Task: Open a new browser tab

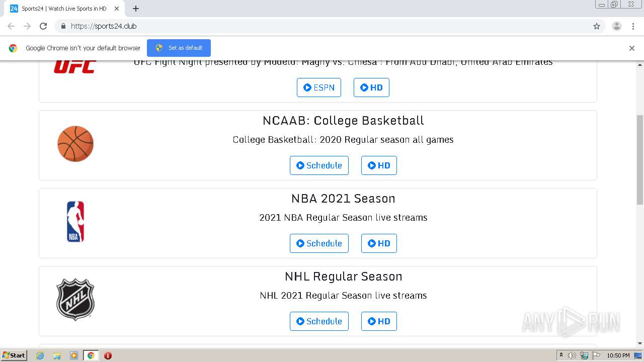Action: coord(135,9)
